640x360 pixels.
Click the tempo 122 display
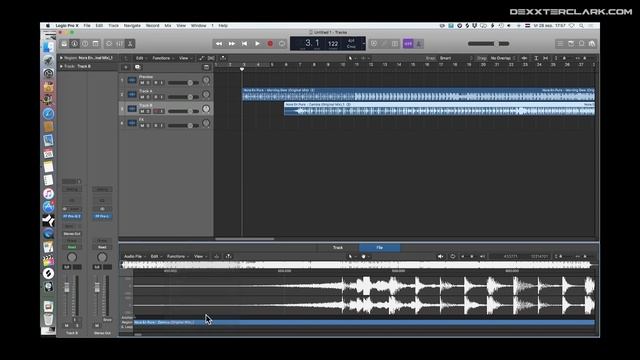coord(333,44)
